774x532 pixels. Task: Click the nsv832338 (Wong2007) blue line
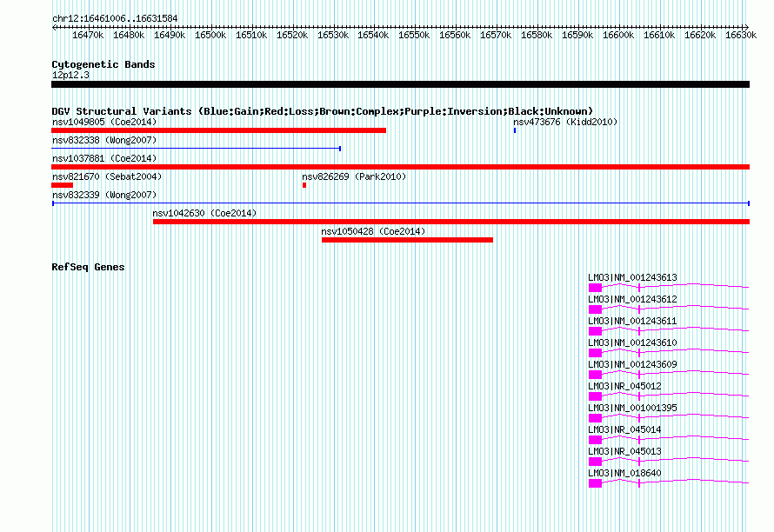(x=197, y=149)
